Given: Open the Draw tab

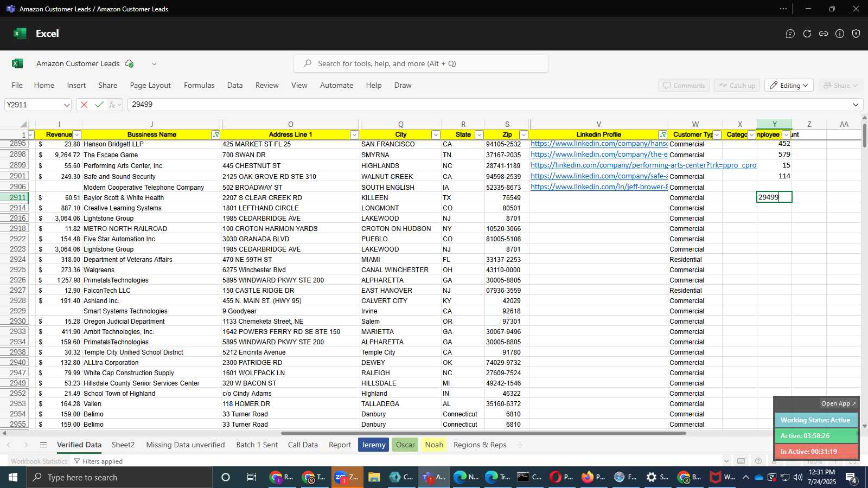Looking at the screenshot, I should coord(403,85).
